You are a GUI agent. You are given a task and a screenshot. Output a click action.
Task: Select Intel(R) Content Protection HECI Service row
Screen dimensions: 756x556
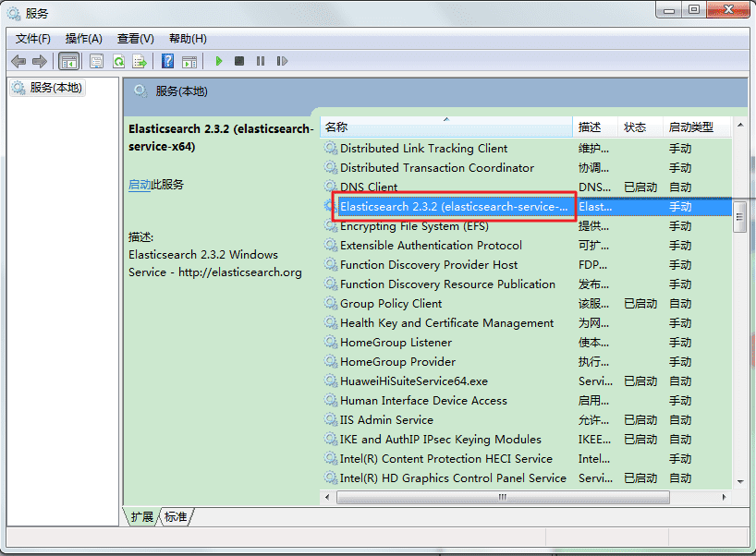point(526,458)
